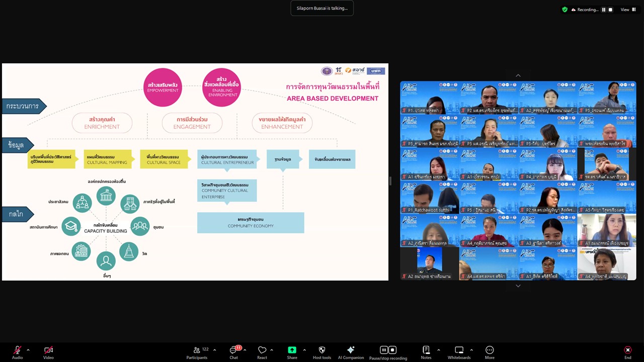The height and width of the screenshot is (362, 644).
Task: Click the graduation cap institution icon
Action: pos(71,226)
